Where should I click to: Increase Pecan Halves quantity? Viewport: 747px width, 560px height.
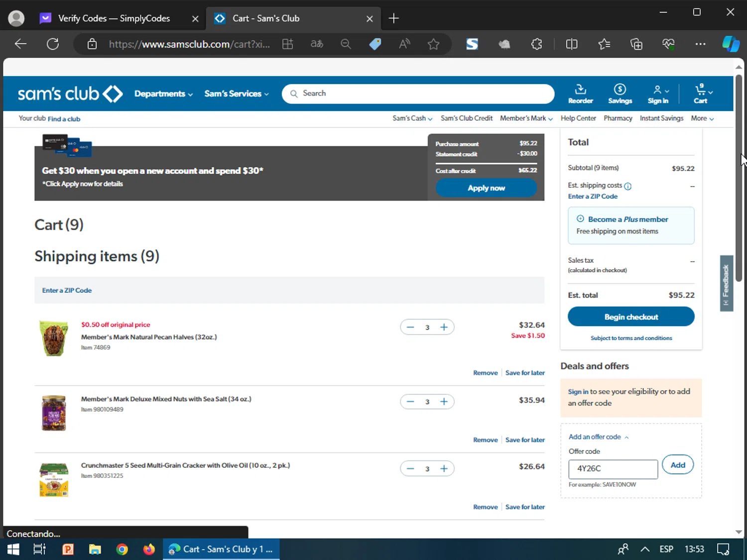tap(444, 327)
